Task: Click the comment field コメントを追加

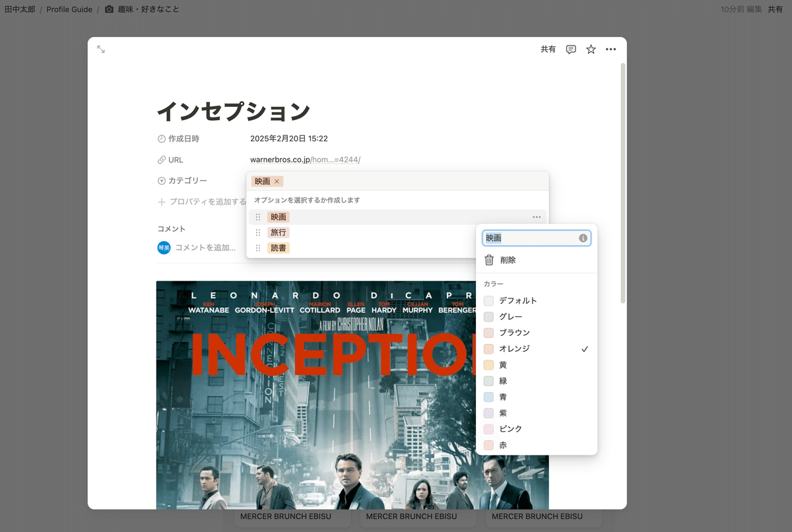Action: pos(205,248)
